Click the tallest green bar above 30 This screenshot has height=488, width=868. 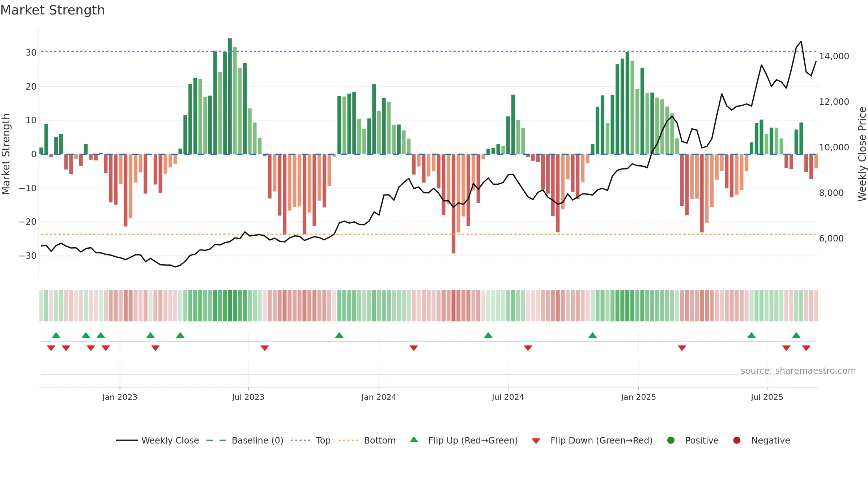point(230,96)
